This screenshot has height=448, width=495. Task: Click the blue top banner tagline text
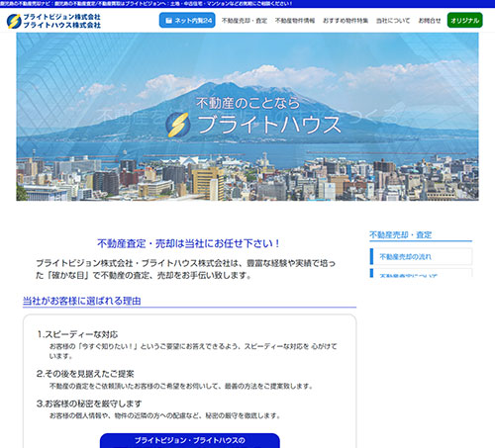pyautogui.click(x=146, y=4)
